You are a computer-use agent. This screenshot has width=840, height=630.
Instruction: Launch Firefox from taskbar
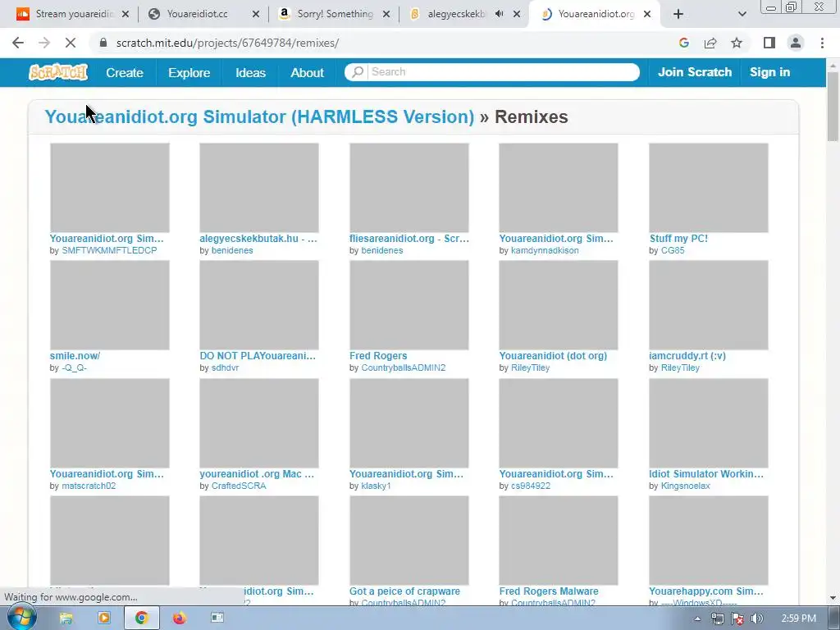tap(180, 619)
